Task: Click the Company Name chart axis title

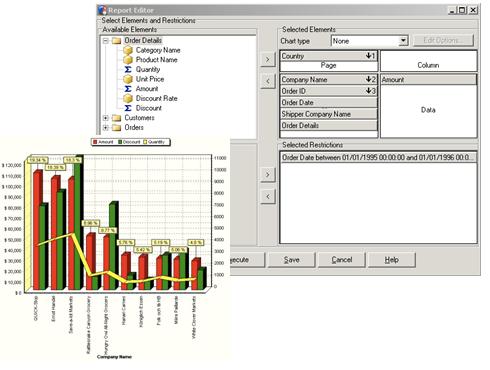Action: pos(114,357)
